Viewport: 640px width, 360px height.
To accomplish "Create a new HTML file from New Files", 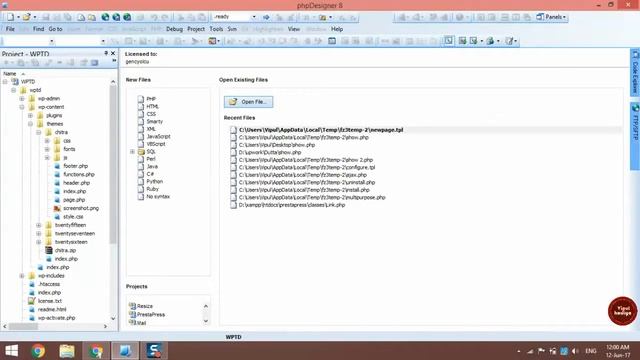I will pyautogui.click(x=152, y=106).
